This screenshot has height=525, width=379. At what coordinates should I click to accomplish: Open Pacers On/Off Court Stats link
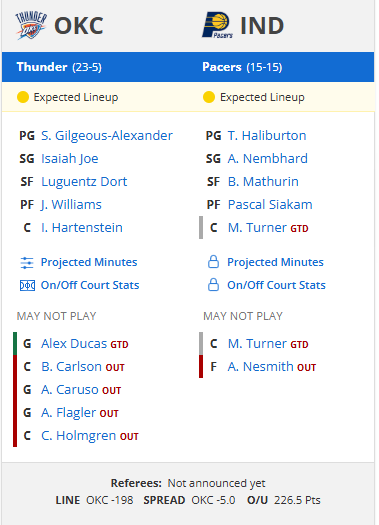(x=276, y=285)
